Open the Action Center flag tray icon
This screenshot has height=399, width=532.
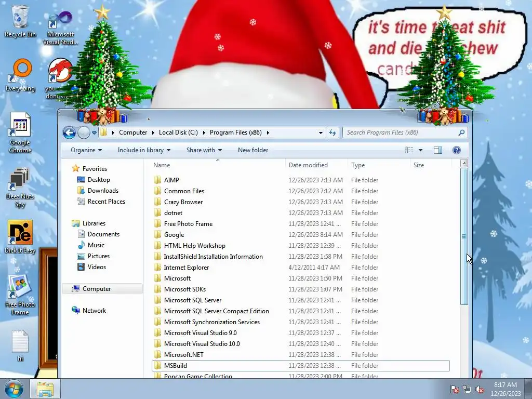click(x=454, y=389)
